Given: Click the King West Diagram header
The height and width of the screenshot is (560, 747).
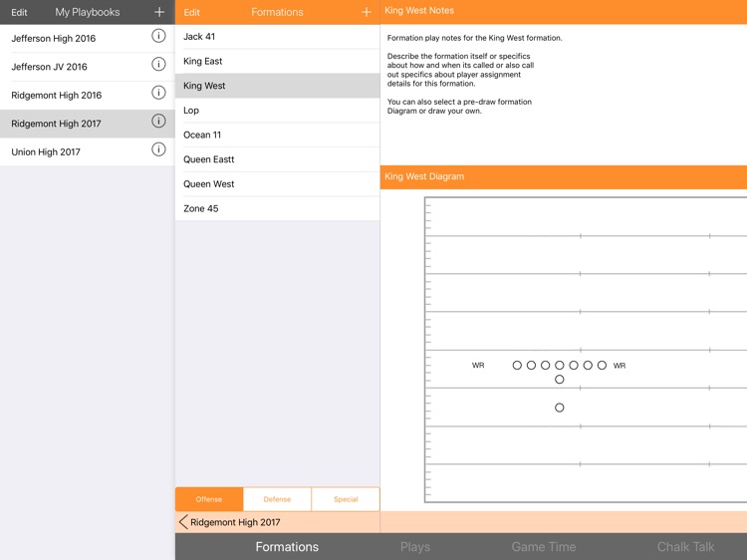Looking at the screenshot, I should pyautogui.click(x=564, y=176).
